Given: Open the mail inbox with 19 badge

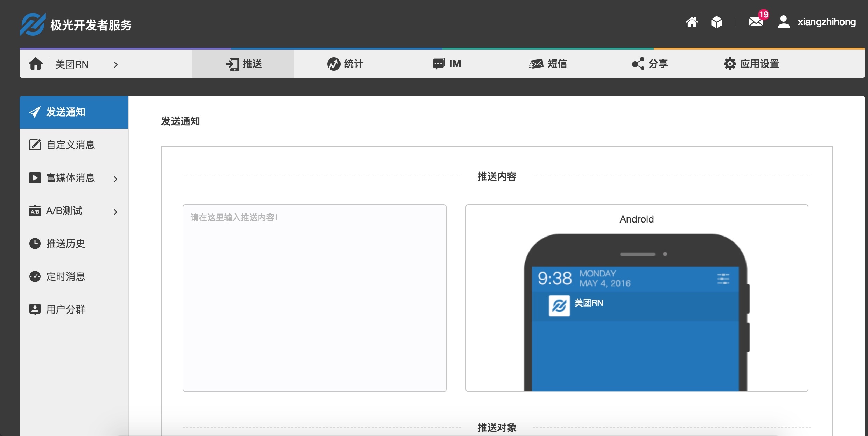Looking at the screenshot, I should pyautogui.click(x=756, y=22).
